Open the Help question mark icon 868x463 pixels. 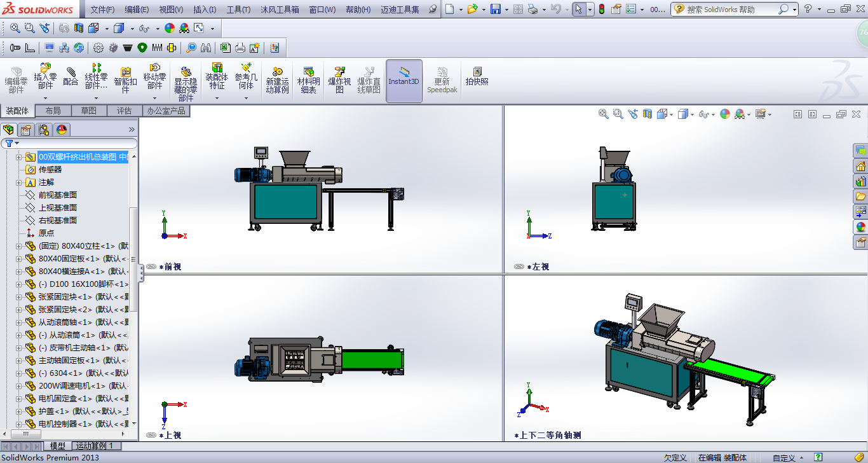(808, 9)
